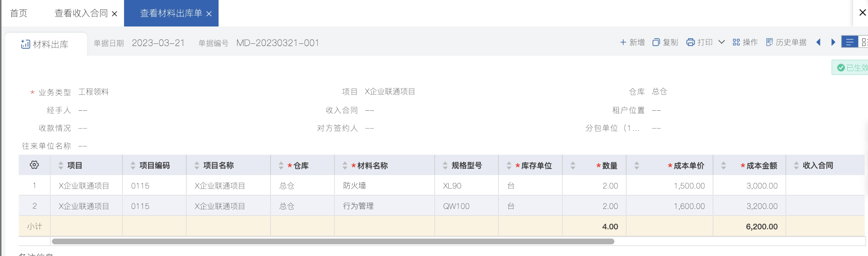Click the 打印 printer icon
Screen dimensions: 868x256
[691, 42]
